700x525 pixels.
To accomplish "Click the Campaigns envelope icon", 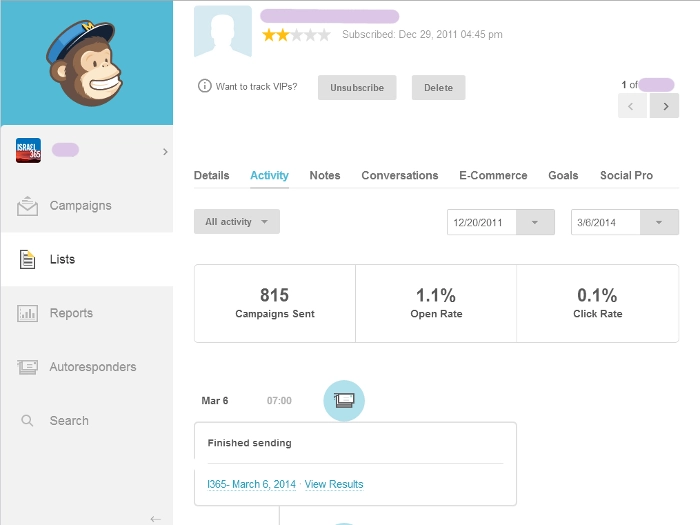I will click(x=27, y=206).
